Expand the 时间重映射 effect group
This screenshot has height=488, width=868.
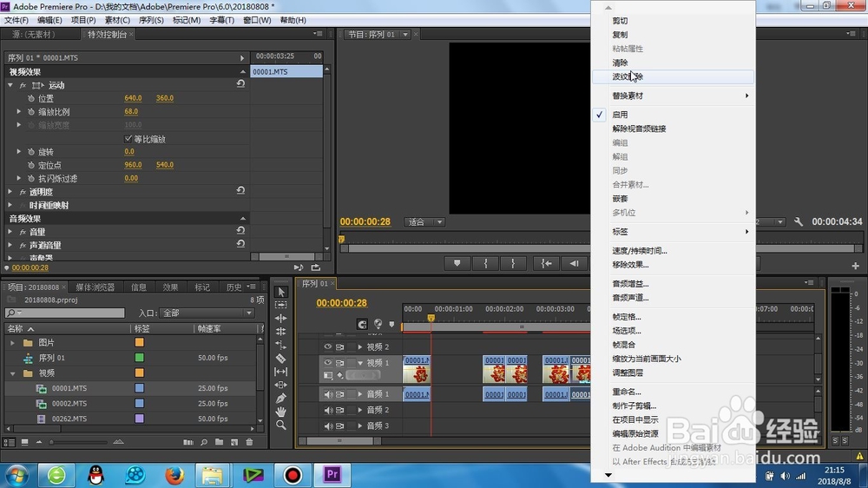pos(10,204)
